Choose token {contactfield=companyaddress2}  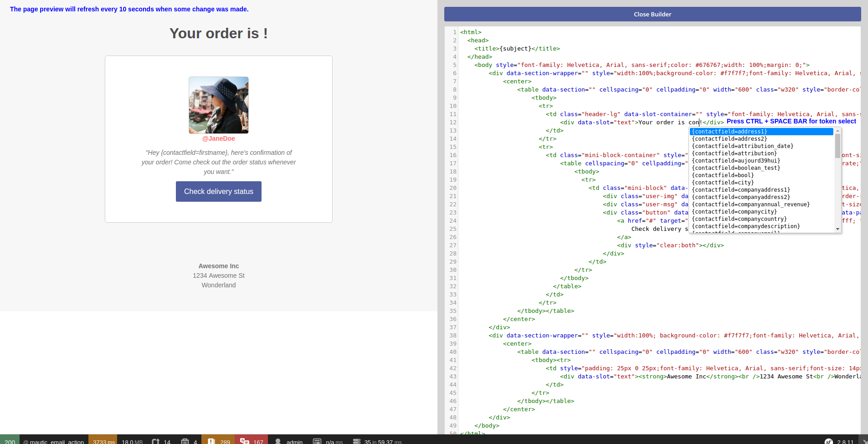tap(761, 197)
